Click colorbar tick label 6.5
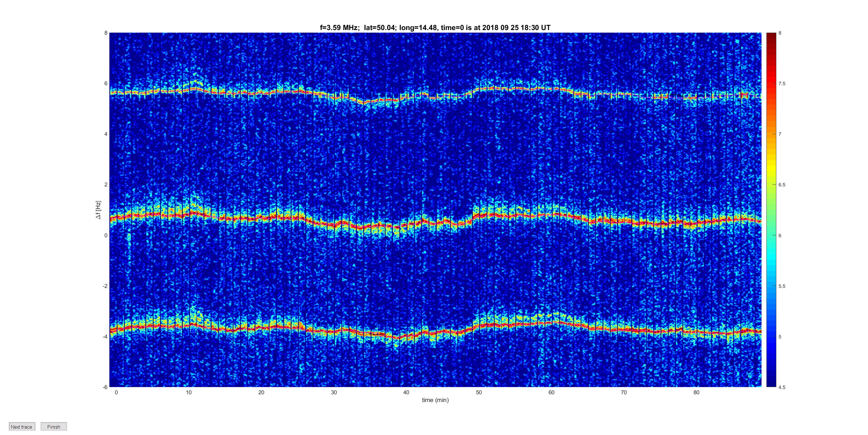The width and height of the screenshot is (868, 435). [782, 185]
